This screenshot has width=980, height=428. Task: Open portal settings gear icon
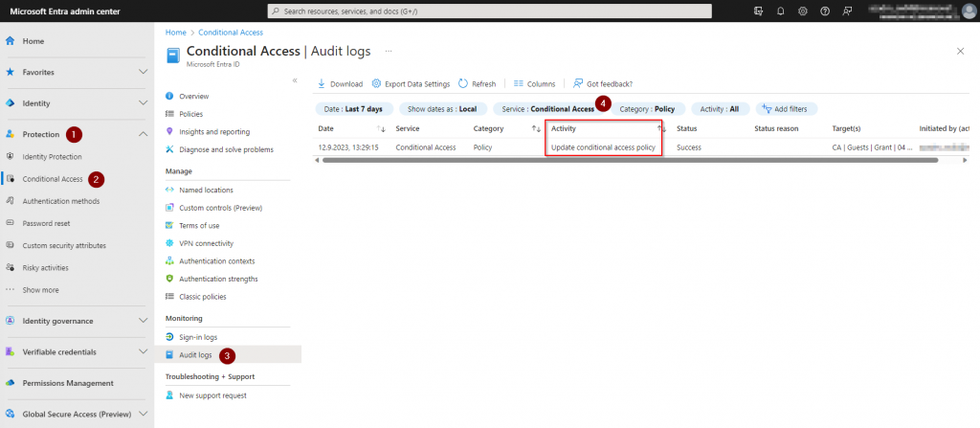pos(802,11)
